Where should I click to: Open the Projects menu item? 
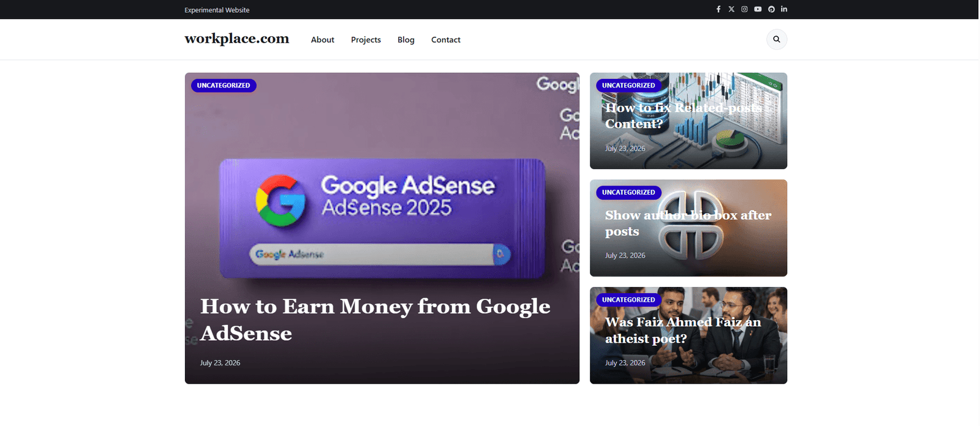366,40
